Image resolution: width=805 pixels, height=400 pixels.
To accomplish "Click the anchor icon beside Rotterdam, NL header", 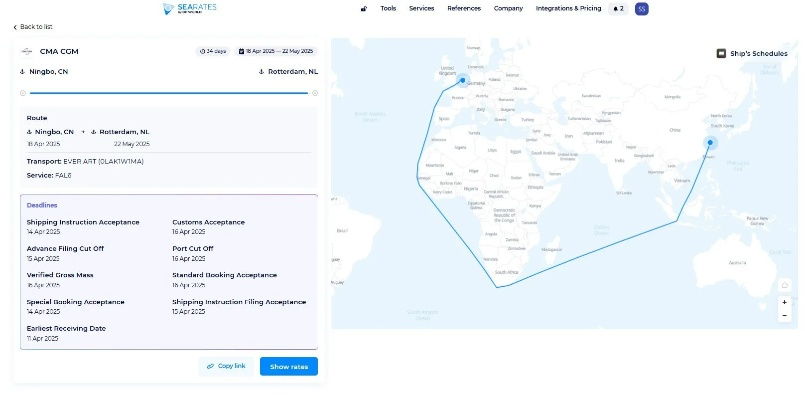I will [x=261, y=72].
